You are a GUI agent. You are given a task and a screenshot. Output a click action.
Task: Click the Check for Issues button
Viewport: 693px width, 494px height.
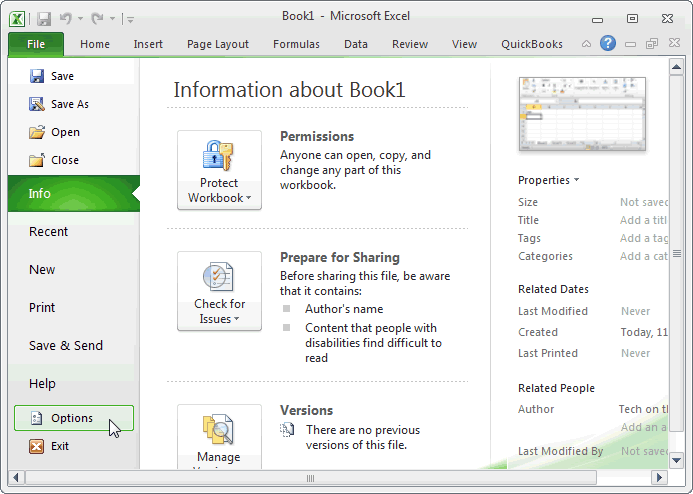[x=219, y=291]
